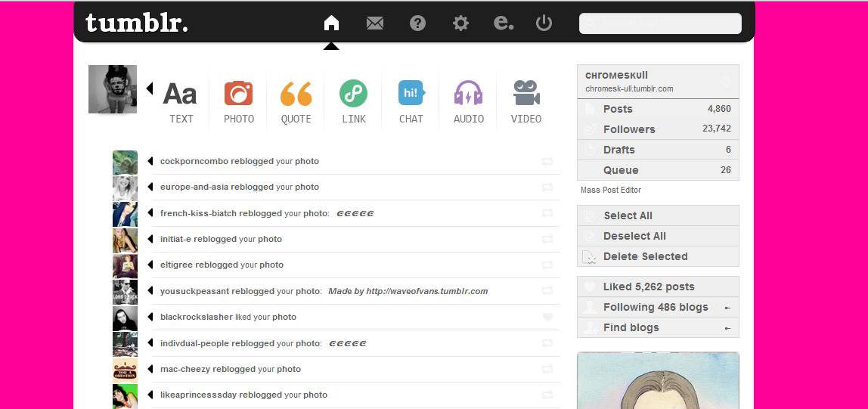Viewport: 868px width, 409px height.
Task: Click the explore 'e.' icon
Action: tap(504, 23)
